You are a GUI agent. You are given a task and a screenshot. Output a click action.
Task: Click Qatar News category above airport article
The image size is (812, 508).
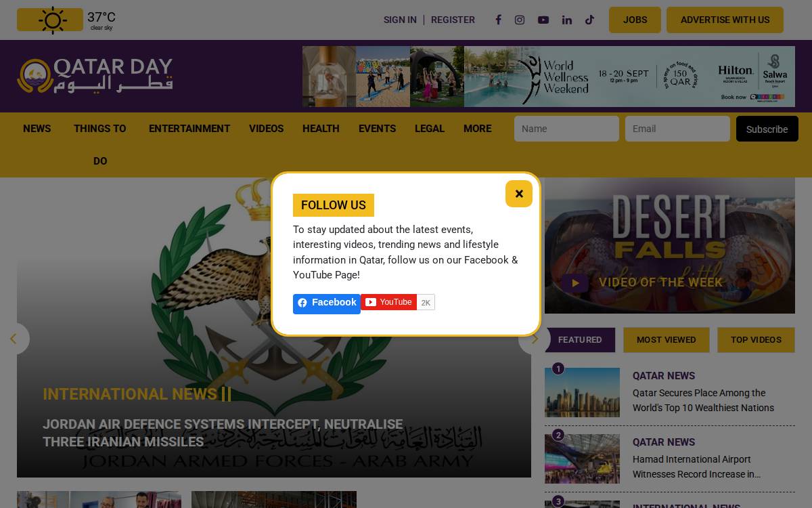point(664,442)
